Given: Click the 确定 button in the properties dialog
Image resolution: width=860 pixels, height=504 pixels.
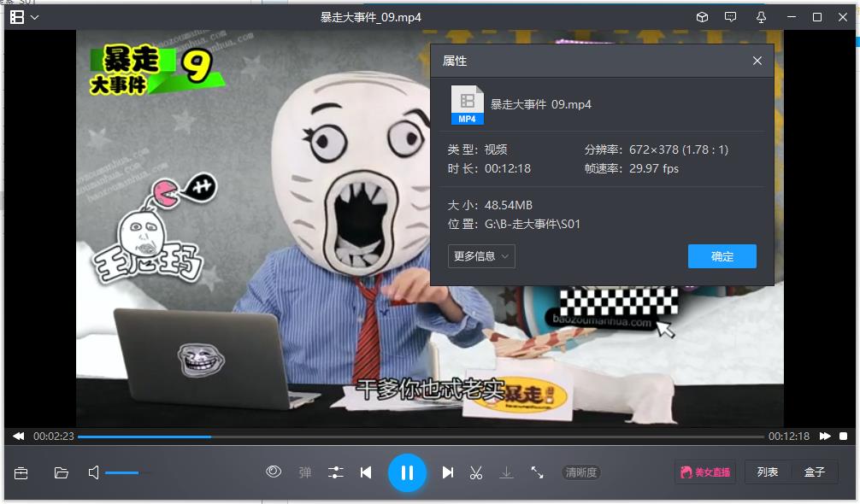Looking at the screenshot, I should (722, 256).
